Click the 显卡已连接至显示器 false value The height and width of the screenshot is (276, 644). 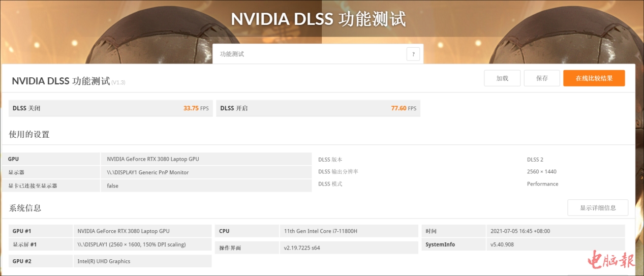pos(113,186)
